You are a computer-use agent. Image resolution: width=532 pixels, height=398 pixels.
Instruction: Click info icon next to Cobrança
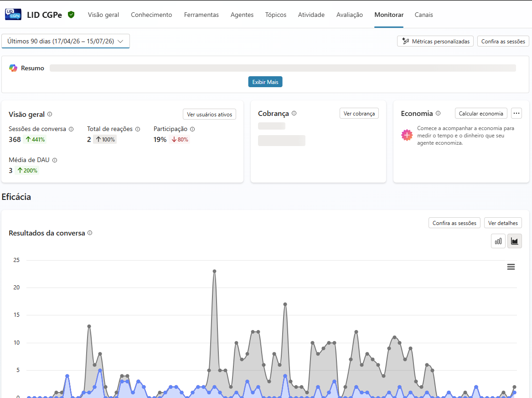pos(294,114)
